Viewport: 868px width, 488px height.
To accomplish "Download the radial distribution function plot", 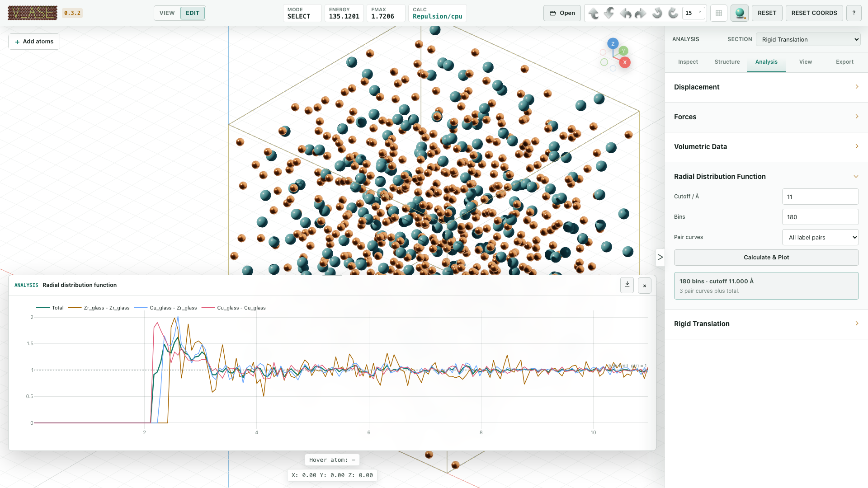I will tap(627, 285).
